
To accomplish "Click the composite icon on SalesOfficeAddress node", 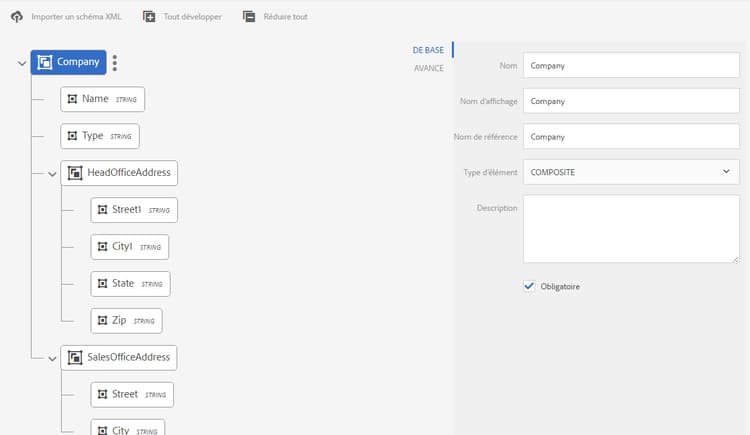I will [x=75, y=357].
